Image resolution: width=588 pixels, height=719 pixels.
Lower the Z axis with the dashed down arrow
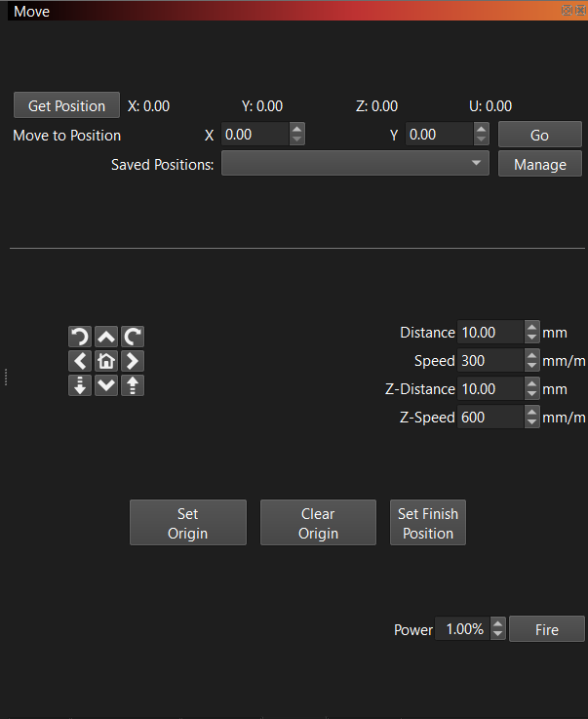[80, 385]
